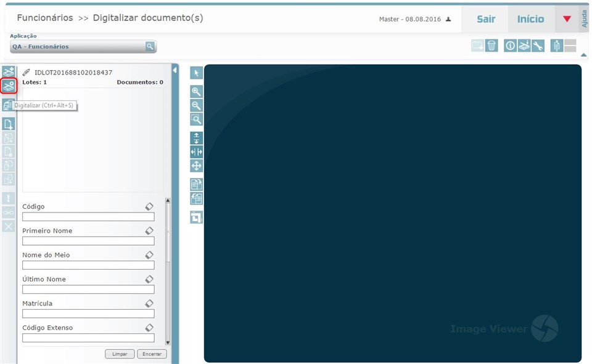
Task: Collapse the toolbar using the upward triangle
Action: pos(583,54)
